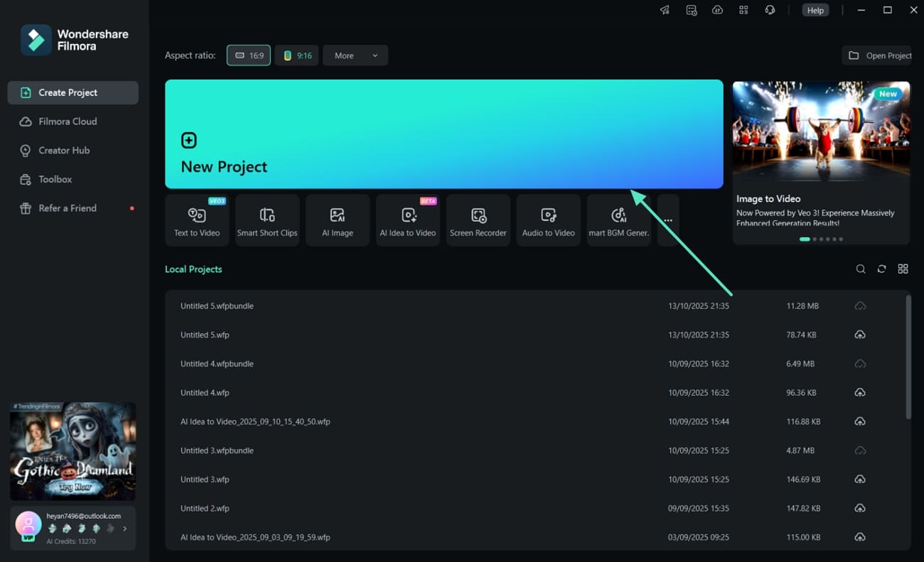
Task: Open the Smart BGM Generator tile
Action: pyautogui.click(x=619, y=220)
